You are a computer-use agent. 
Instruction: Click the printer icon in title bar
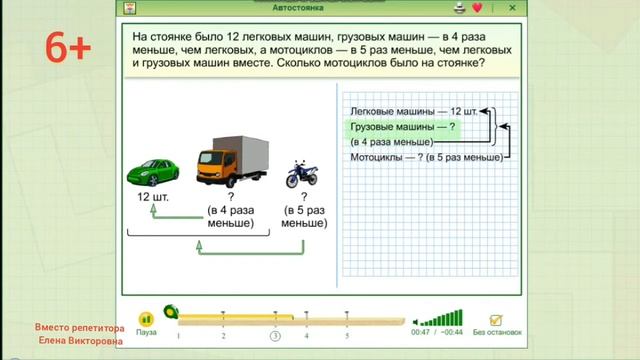(x=460, y=8)
